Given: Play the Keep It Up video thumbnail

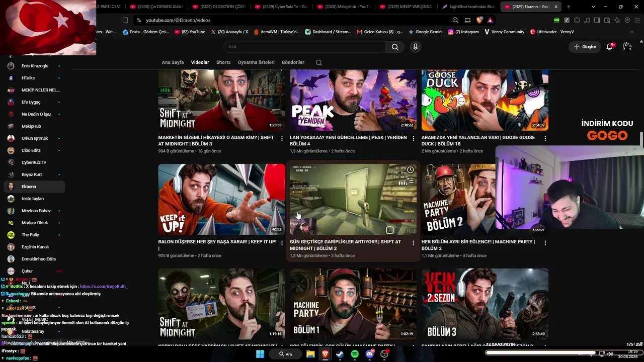Looking at the screenshot, I should (x=222, y=200).
